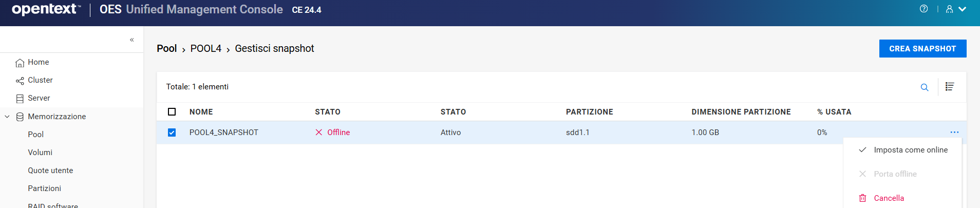Click the Server icon in sidebar
This screenshot has height=208, width=980.
20,99
